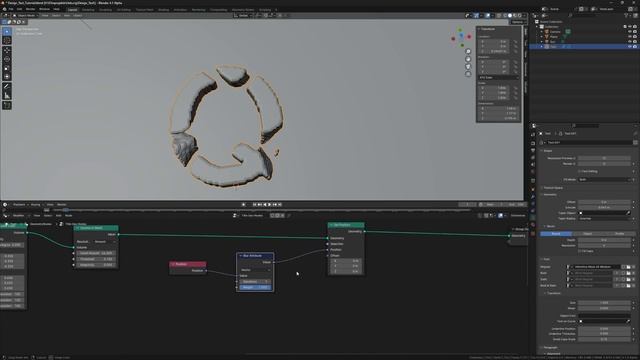The image size is (640, 360).
Task: Toggle X-ray viewport mode
Action: point(499,16)
